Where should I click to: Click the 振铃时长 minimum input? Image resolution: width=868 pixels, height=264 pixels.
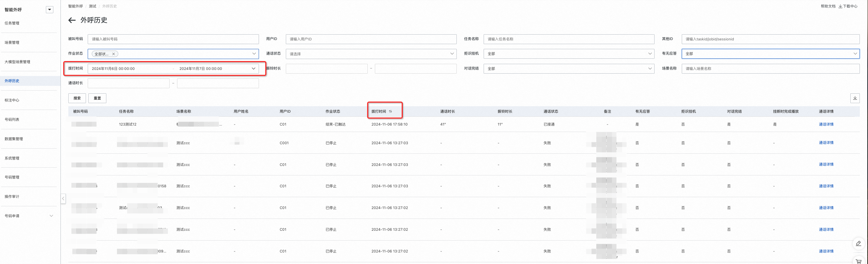click(x=327, y=69)
